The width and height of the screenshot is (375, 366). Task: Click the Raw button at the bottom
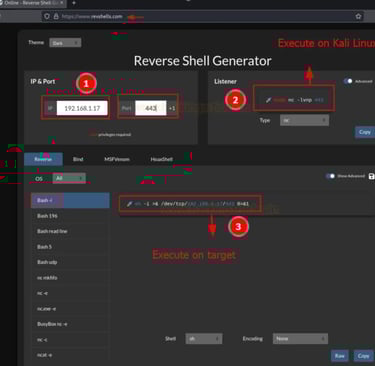click(340, 356)
